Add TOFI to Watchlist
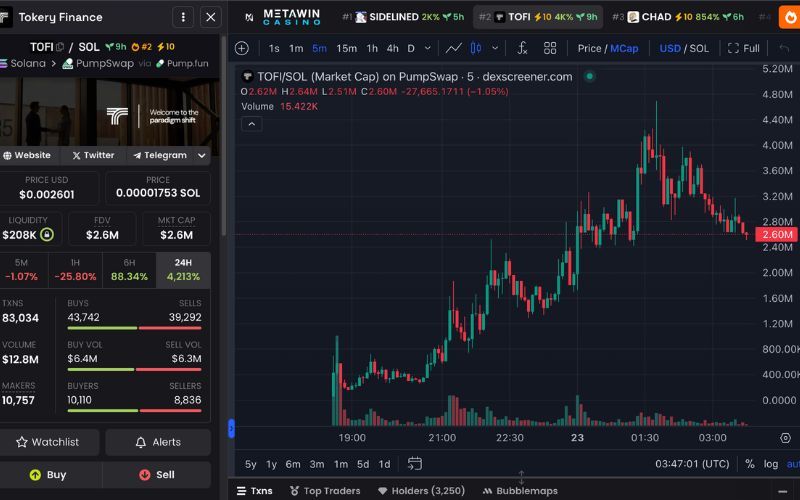The width and height of the screenshot is (800, 500). 48,442
